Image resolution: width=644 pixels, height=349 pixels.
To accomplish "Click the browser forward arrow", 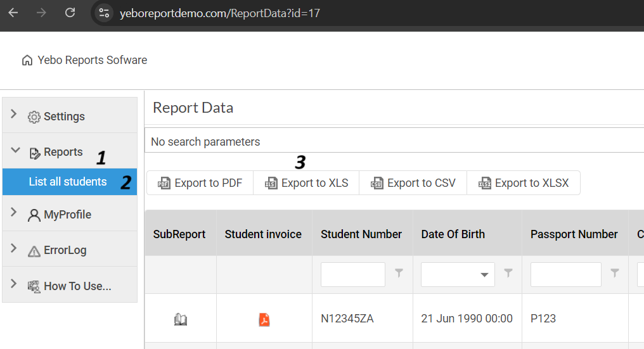I will (x=41, y=13).
